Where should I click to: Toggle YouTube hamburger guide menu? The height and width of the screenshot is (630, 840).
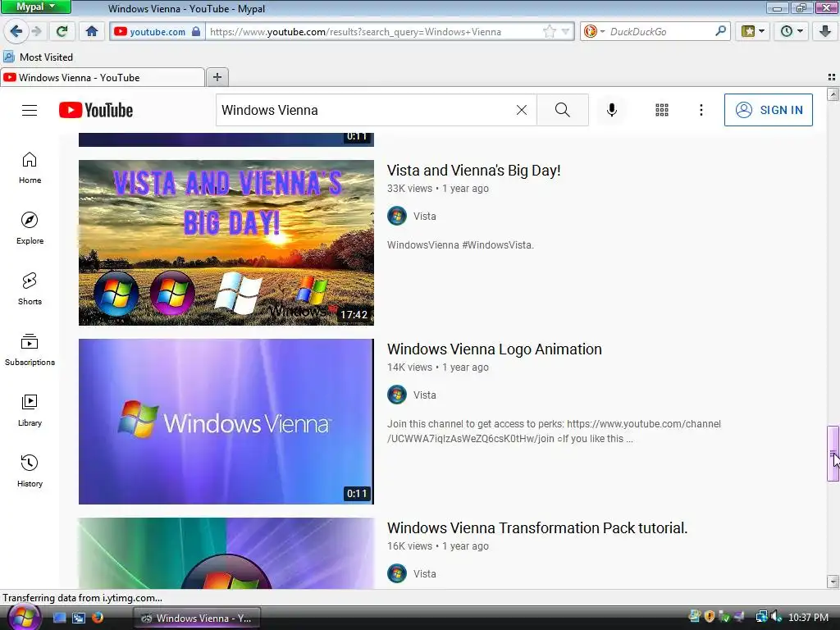click(x=30, y=111)
